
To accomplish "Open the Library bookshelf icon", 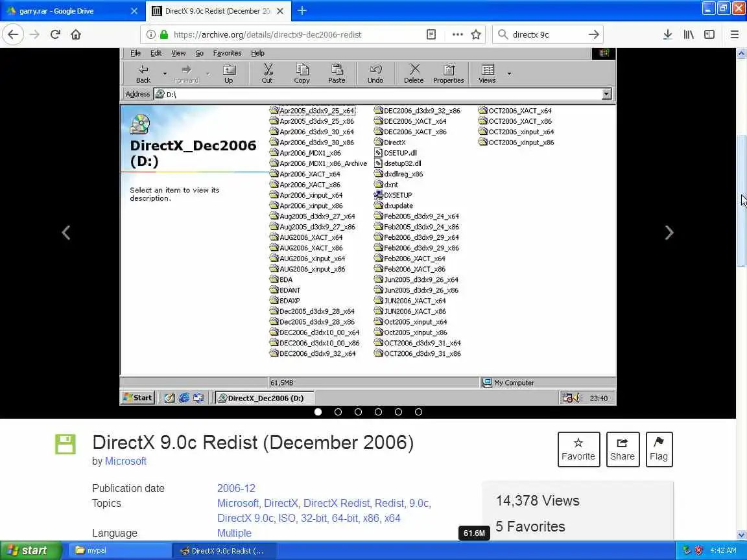I will click(x=689, y=34).
